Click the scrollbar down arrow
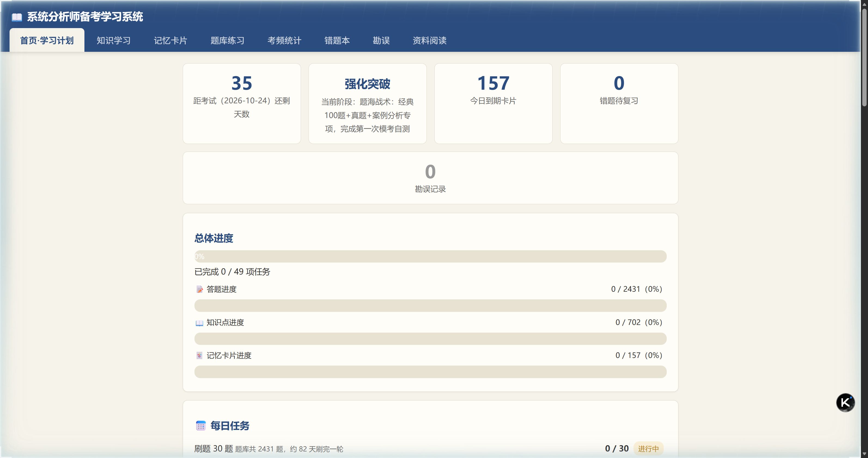Image resolution: width=868 pixels, height=458 pixels. [x=864, y=454]
